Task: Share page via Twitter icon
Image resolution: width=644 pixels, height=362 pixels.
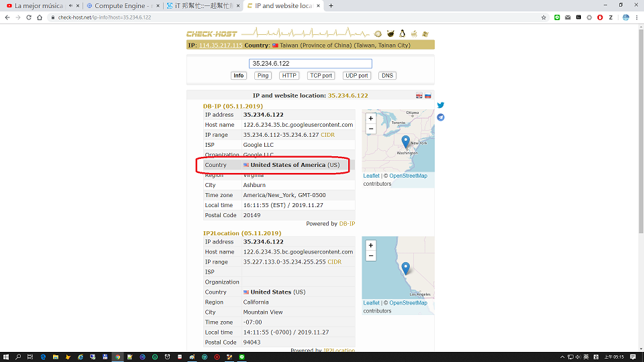Action: click(x=440, y=105)
